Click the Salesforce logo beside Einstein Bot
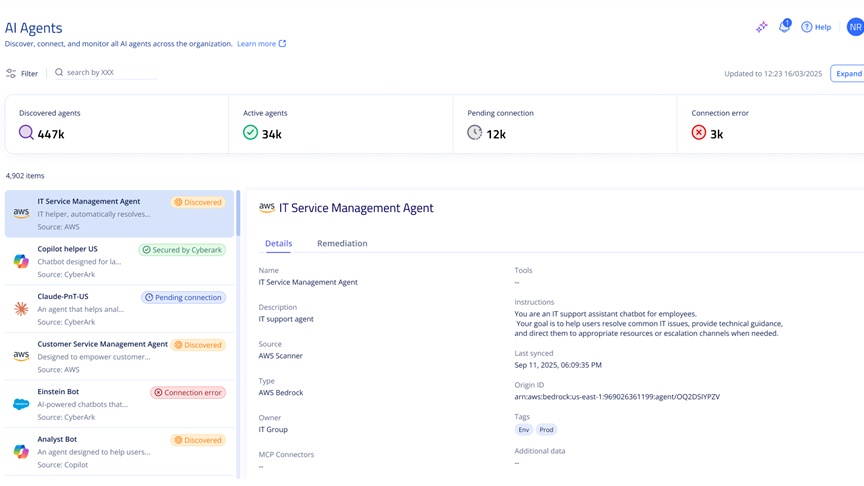This screenshot has width=864, height=486. point(21,404)
